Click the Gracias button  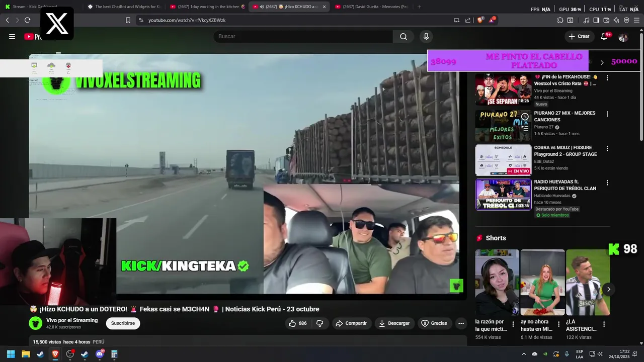coord(434,323)
